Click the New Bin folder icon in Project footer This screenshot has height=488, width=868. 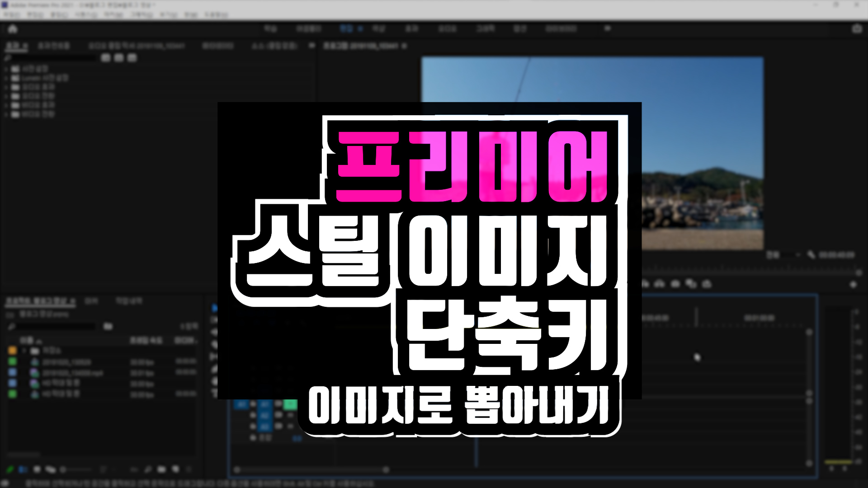tap(162, 470)
